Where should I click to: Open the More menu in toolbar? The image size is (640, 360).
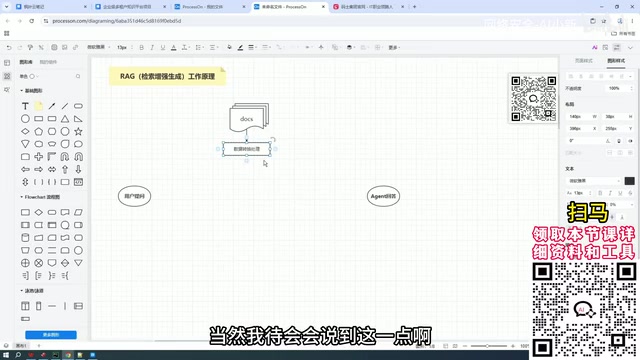(394, 47)
